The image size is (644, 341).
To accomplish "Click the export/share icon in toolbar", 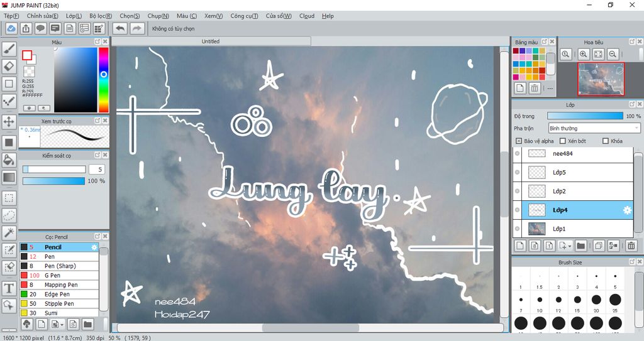I will (x=26, y=28).
